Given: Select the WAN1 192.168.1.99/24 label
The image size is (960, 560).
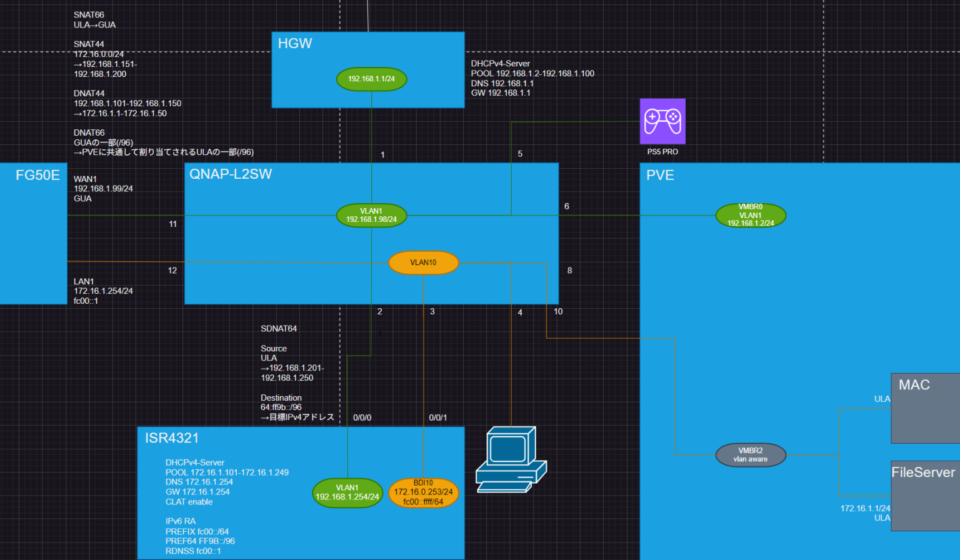Looking at the screenshot, I should (103, 189).
